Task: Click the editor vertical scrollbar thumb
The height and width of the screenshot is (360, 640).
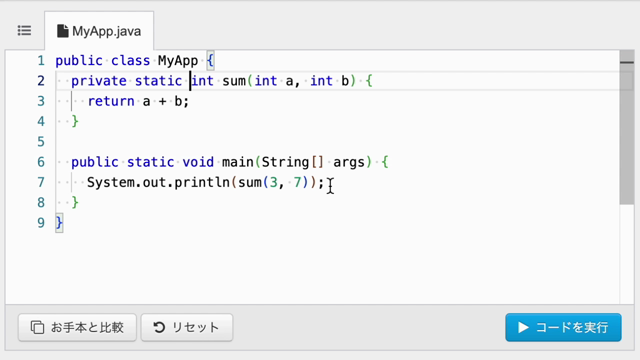Action: (627, 127)
